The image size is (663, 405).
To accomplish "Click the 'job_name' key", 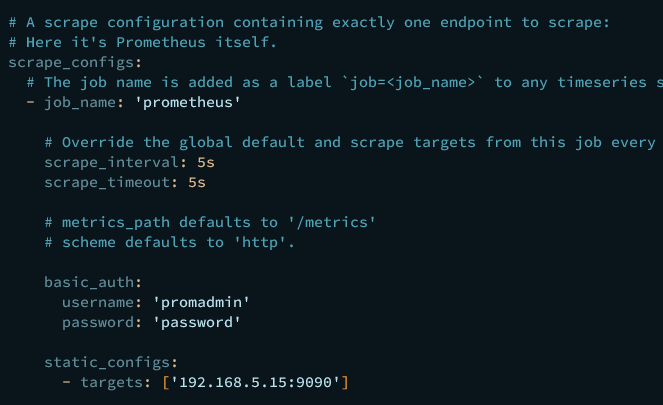I will [80, 101].
